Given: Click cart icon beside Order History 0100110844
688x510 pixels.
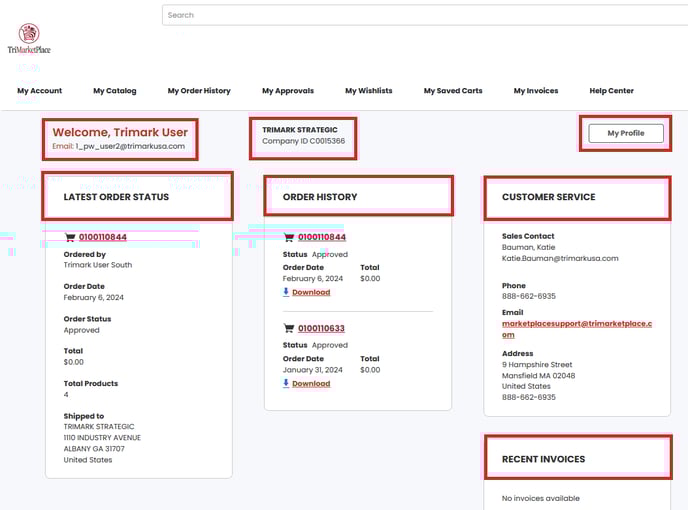Looking at the screenshot, I should pyautogui.click(x=289, y=237).
